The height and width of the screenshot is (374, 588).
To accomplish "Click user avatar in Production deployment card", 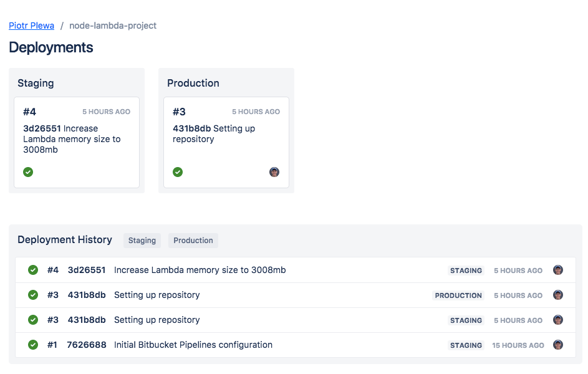I will (274, 172).
